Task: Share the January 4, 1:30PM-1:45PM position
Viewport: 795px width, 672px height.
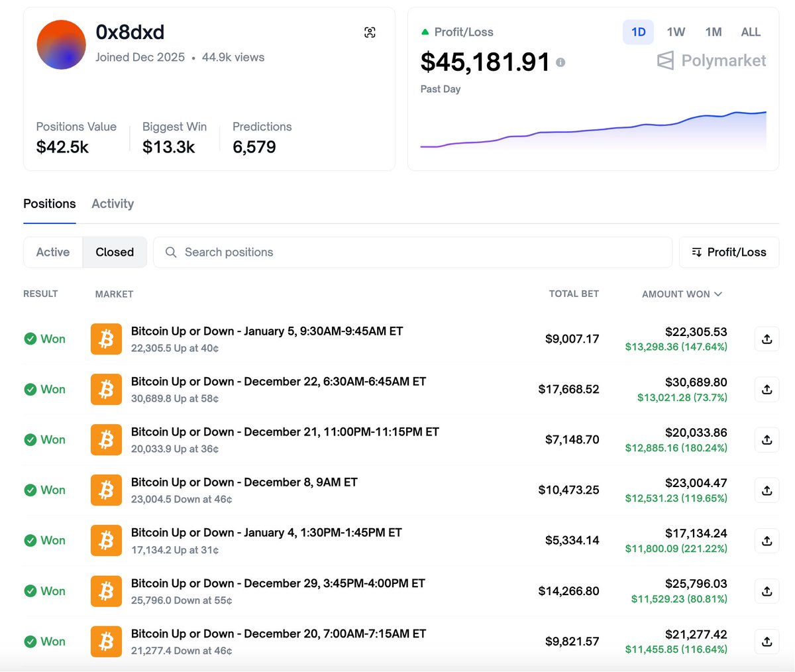Action: 767,540
